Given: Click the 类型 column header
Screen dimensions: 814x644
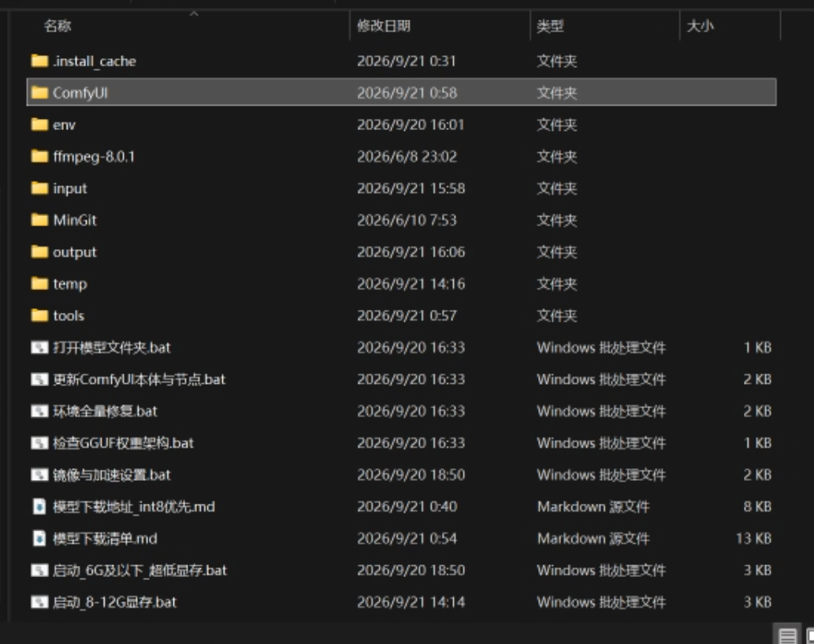Looking at the screenshot, I should (x=550, y=25).
